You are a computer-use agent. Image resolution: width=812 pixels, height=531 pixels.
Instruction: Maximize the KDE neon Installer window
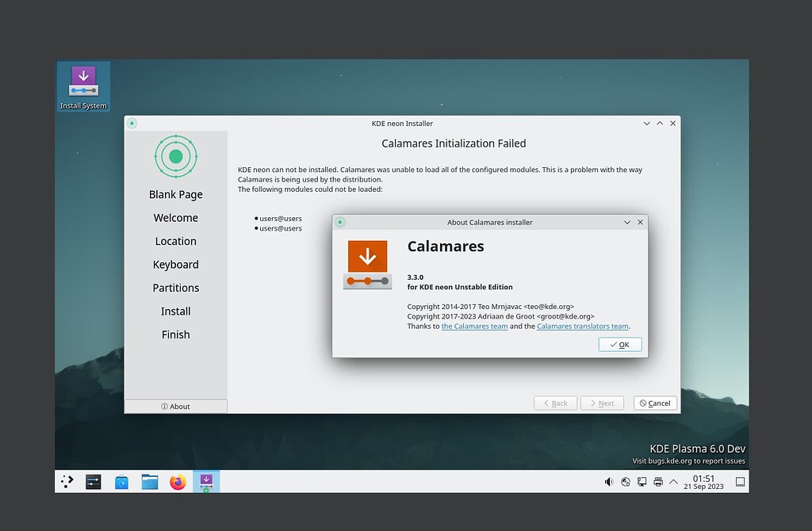click(x=660, y=123)
